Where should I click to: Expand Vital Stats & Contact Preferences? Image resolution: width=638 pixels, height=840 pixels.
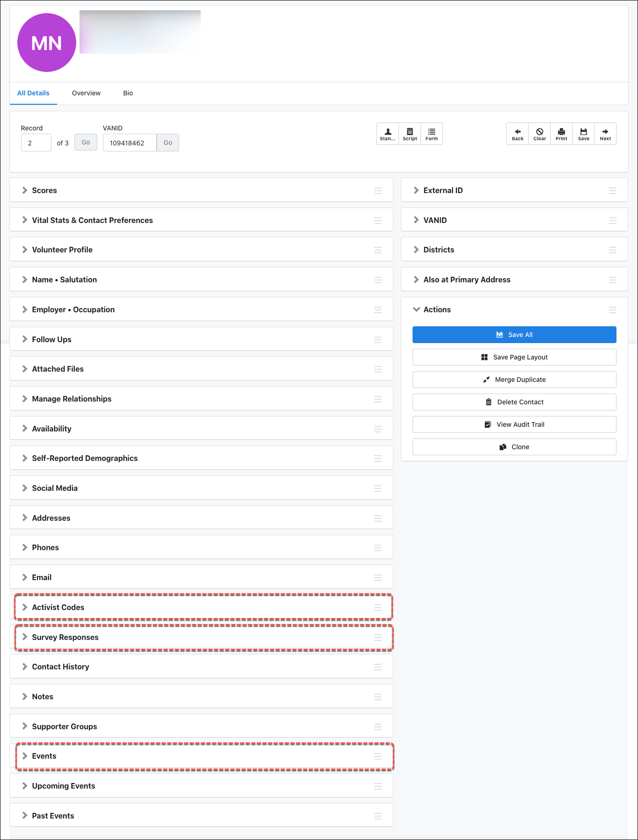[25, 220]
